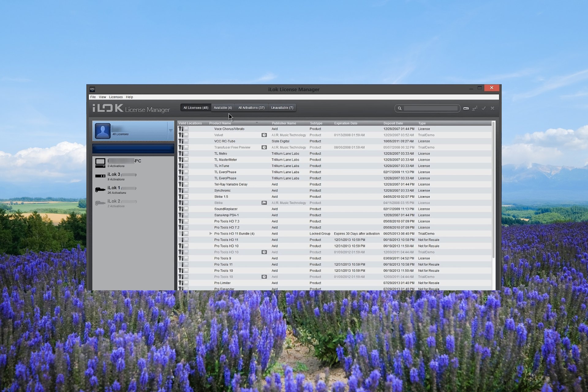Select the Tel-Ray Variable Delay row

click(335, 184)
